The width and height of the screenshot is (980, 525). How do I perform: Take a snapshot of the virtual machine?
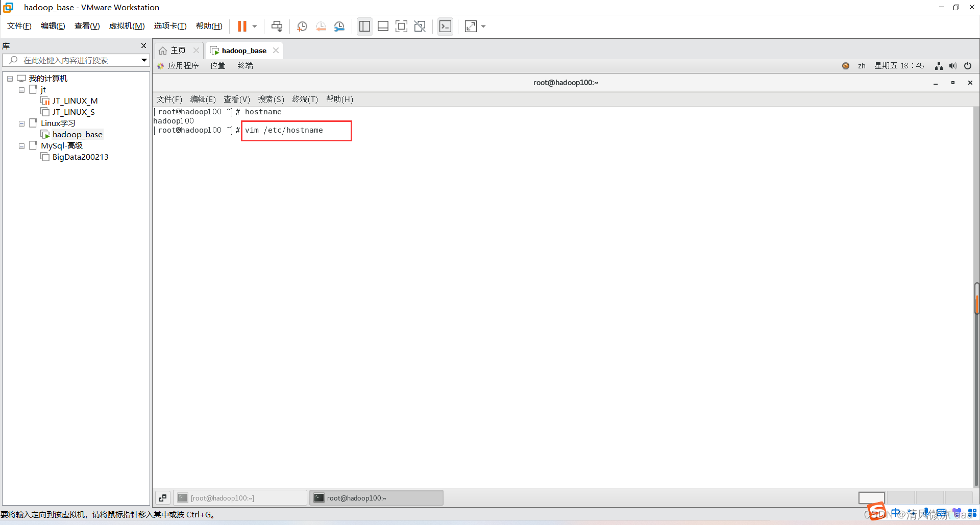[302, 26]
